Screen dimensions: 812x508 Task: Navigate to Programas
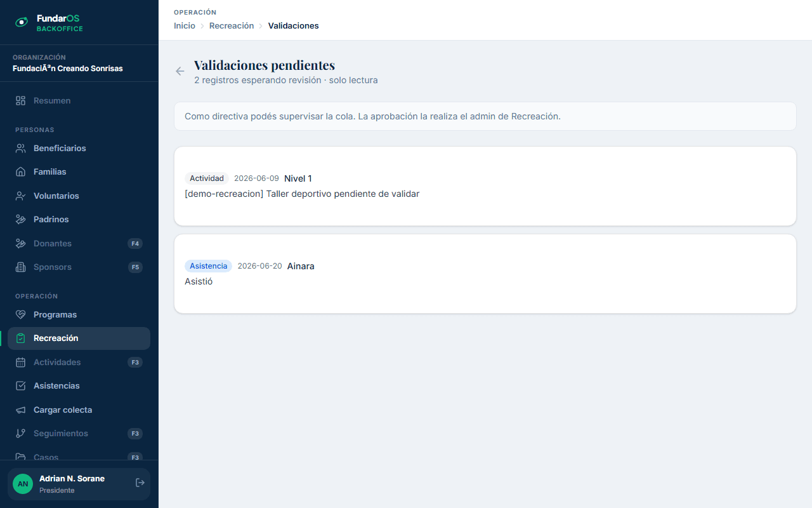click(x=79, y=315)
